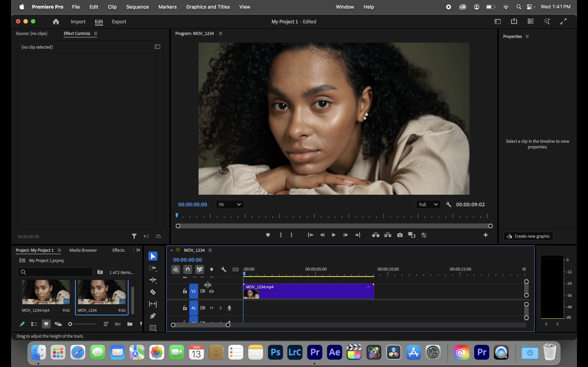This screenshot has width=588, height=367.
Task: Click the Export workspace button
Action: click(119, 22)
